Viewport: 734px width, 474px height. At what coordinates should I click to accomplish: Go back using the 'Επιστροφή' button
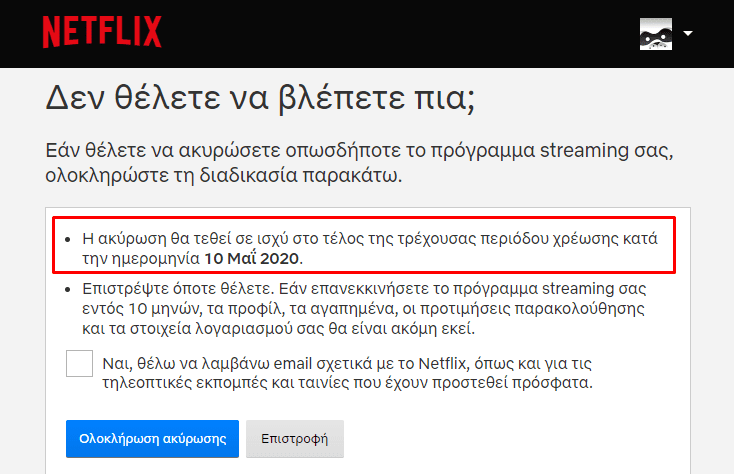click(294, 438)
